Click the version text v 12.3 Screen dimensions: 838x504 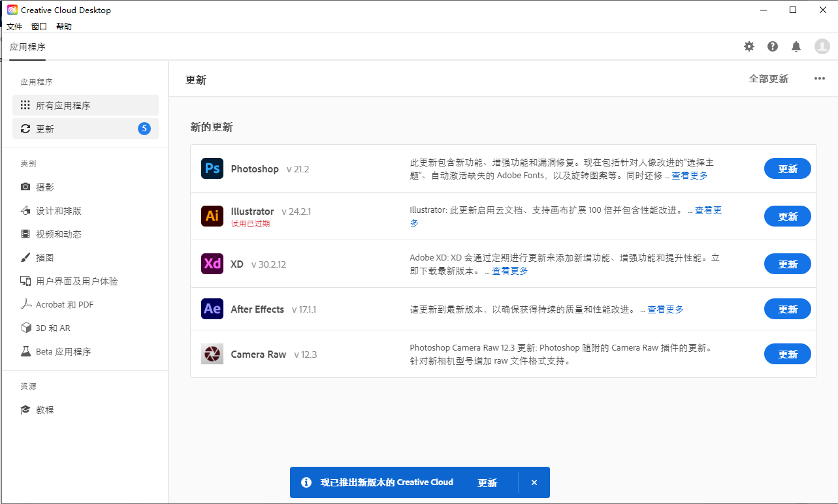coord(306,354)
